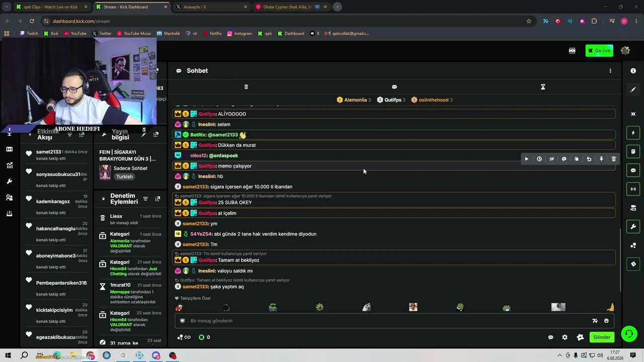Click the screen capture icon in right sidebar
Image resolution: width=644 pixels, height=362 pixels.
click(x=633, y=114)
